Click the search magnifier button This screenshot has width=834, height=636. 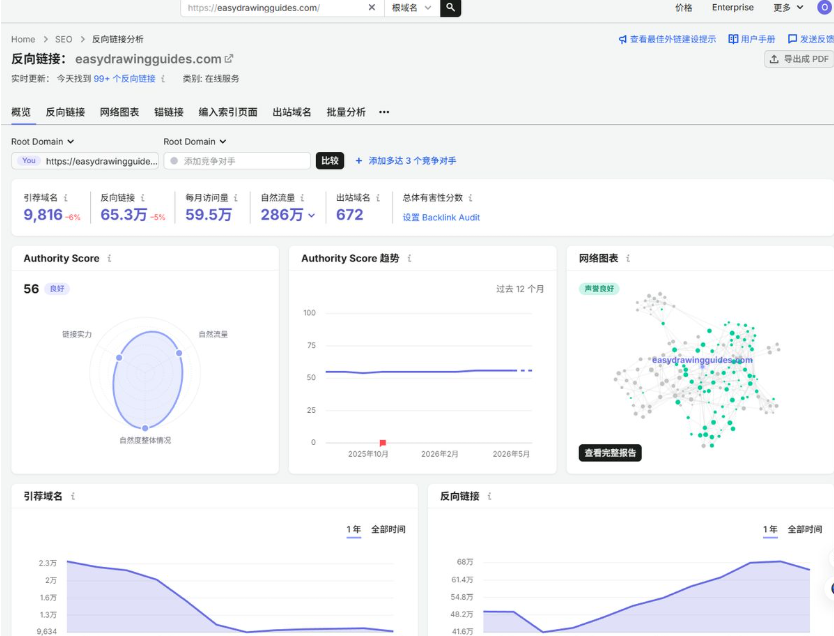coord(450,7)
